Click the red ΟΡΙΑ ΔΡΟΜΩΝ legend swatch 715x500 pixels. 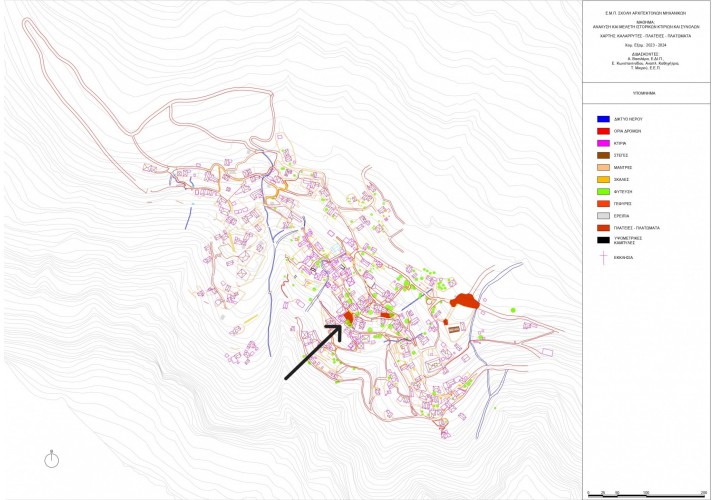point(603,131)
